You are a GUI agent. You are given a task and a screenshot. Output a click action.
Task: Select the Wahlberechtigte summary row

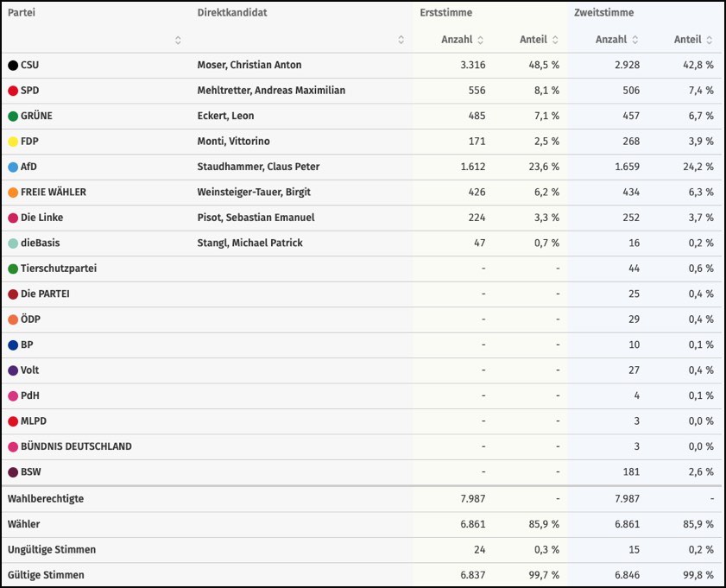pyautogui.click(x=46, y=499)
